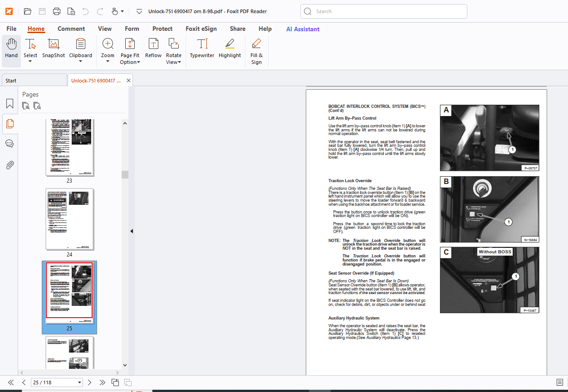
Task: Click the page layout icon in status bar
Action: pyautogui.click(x=560, y=382)
